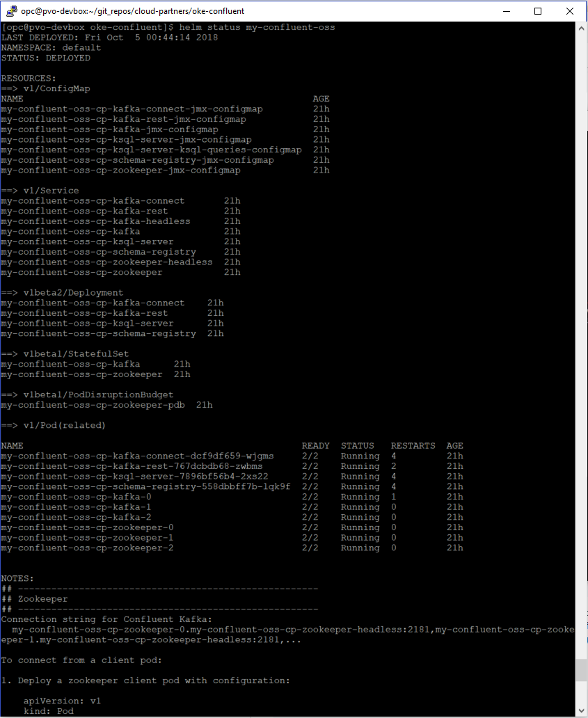The width and height of the screenshot is (588, 718).
Task: Click the '==> v1beta1/PodDisruptionBudget' heading
Action: [x=88, y=394]
